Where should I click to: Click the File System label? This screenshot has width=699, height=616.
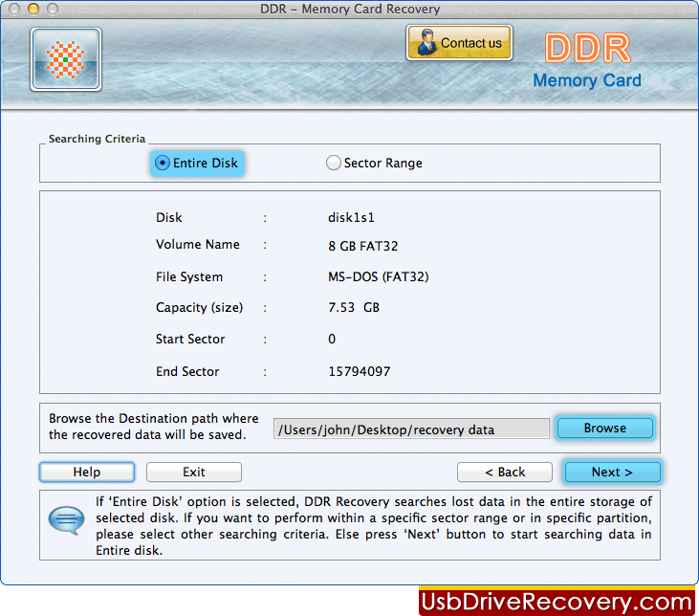tap(189, 277)
